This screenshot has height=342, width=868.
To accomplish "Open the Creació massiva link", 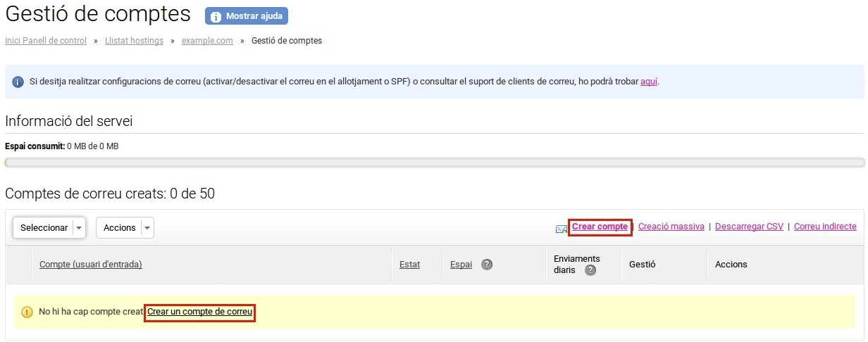I will tap(671, 227).
